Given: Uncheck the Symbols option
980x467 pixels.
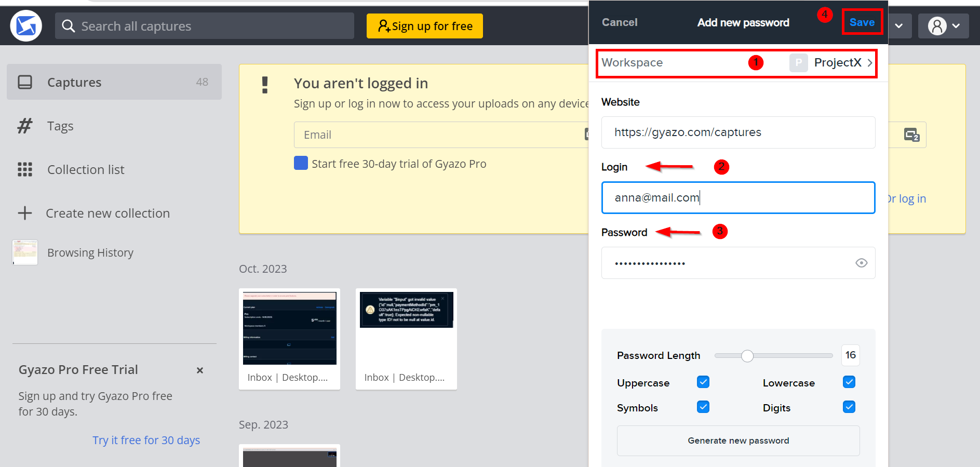Looking at the screenshot, I should [703, 407].
